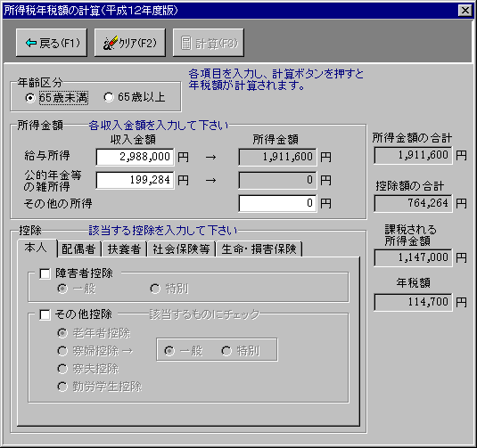
Task: Select the 65歳以上 age option
Action: coord(135,97)
